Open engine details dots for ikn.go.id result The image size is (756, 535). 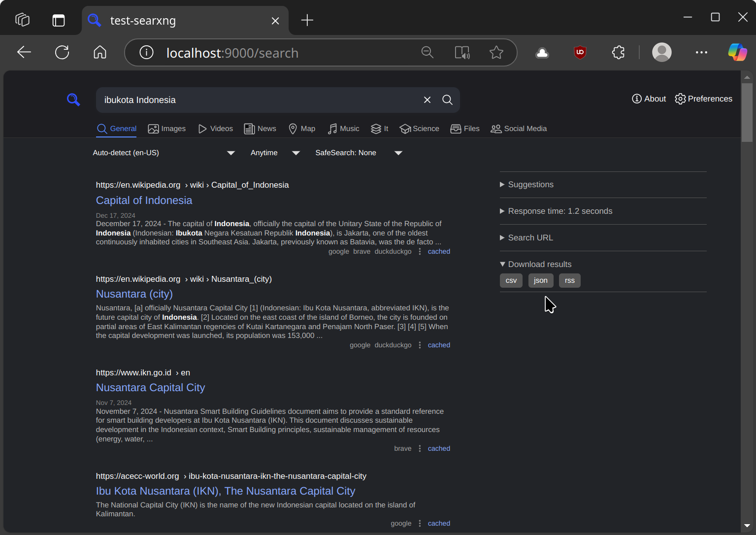coord(420,449)
